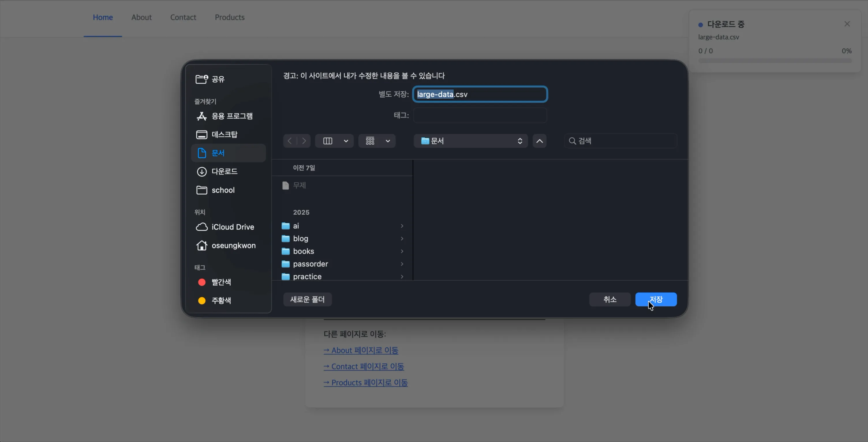Open 다운로드 folder in sidebar
The height and width of the screenshot is (442, 868).
click(x=229, y=171)
